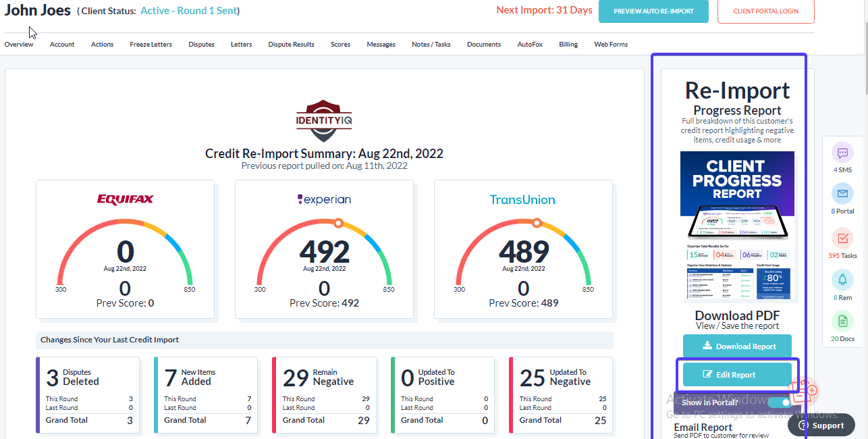Click the Edit Report button
Screen dimensions: 868x439
737,375
